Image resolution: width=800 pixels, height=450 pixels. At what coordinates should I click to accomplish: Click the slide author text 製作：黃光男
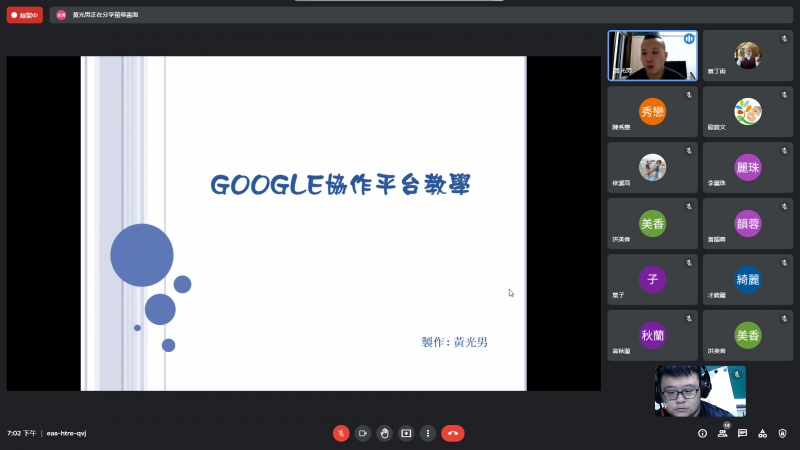(x=455, y=342)
